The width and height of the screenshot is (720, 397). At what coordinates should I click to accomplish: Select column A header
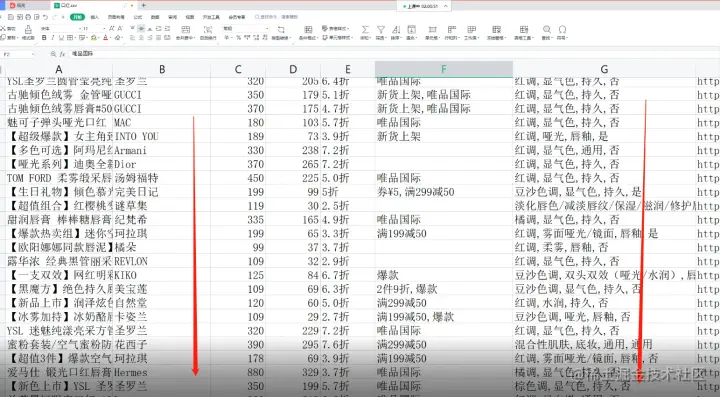coord(59,69)
